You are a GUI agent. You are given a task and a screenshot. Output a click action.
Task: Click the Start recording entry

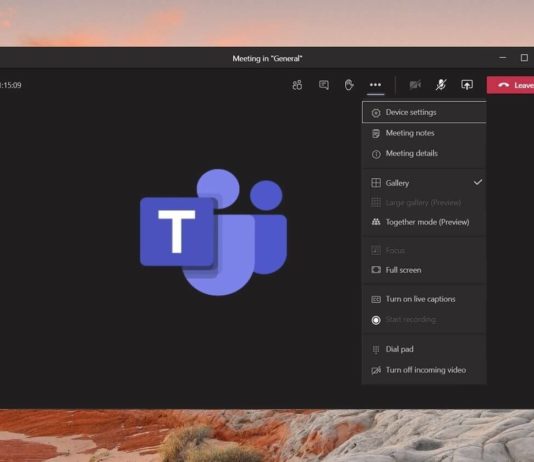424,320
